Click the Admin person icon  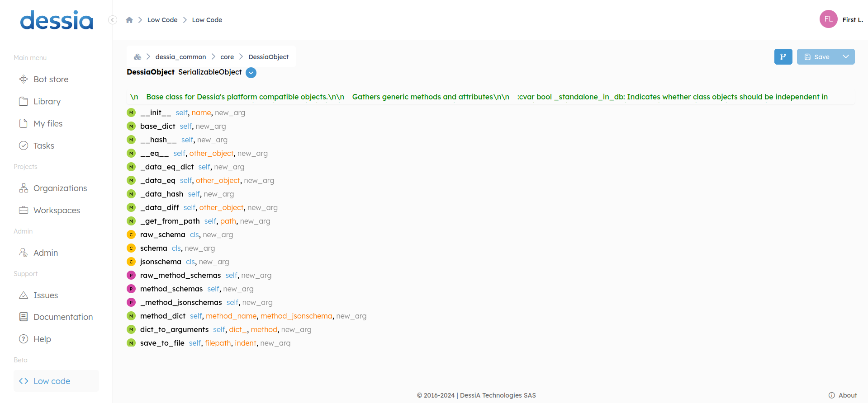(x=24, y=253)
